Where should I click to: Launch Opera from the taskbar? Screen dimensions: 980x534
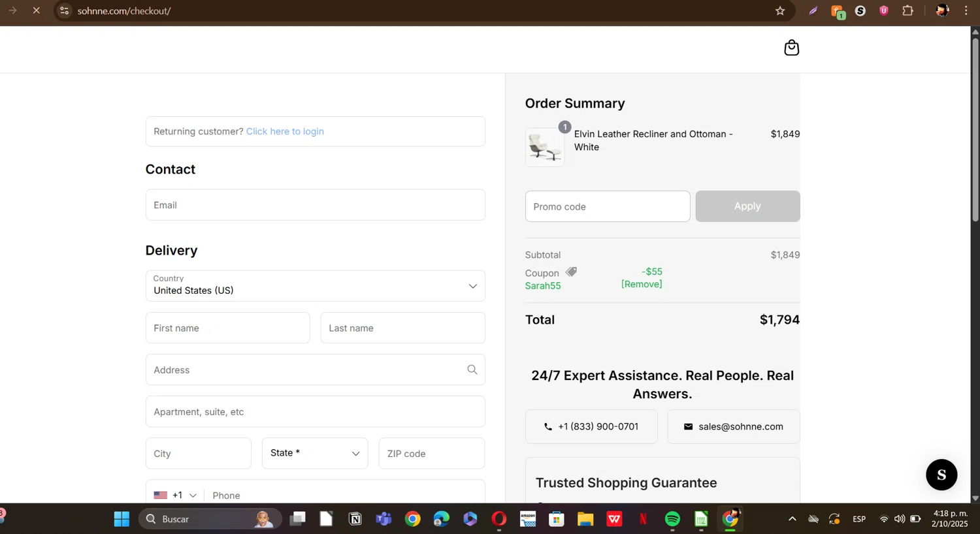point(499,519)
